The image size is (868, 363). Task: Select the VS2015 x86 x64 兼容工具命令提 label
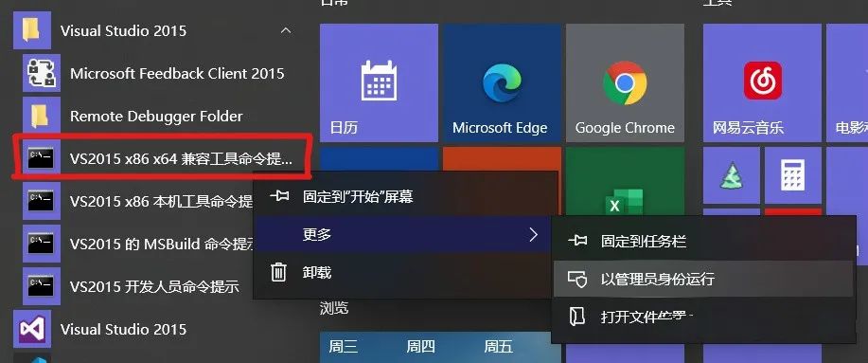[x=181, y=159]
